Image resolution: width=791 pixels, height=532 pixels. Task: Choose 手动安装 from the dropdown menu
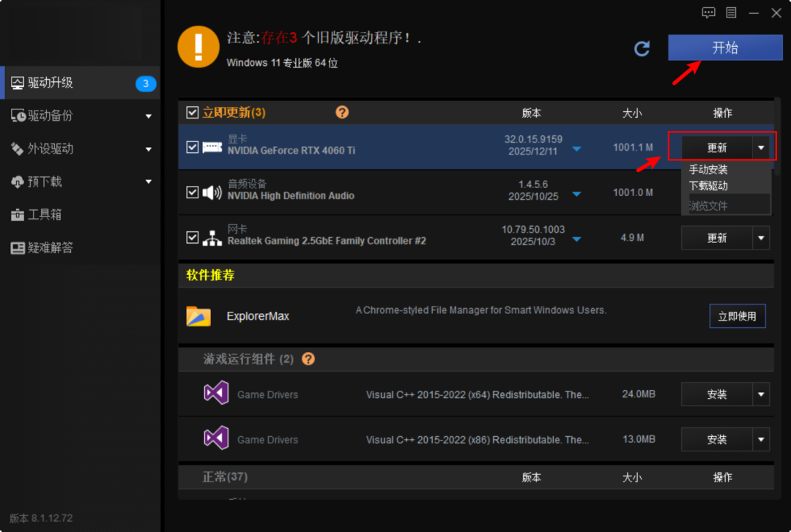(708, 170)
